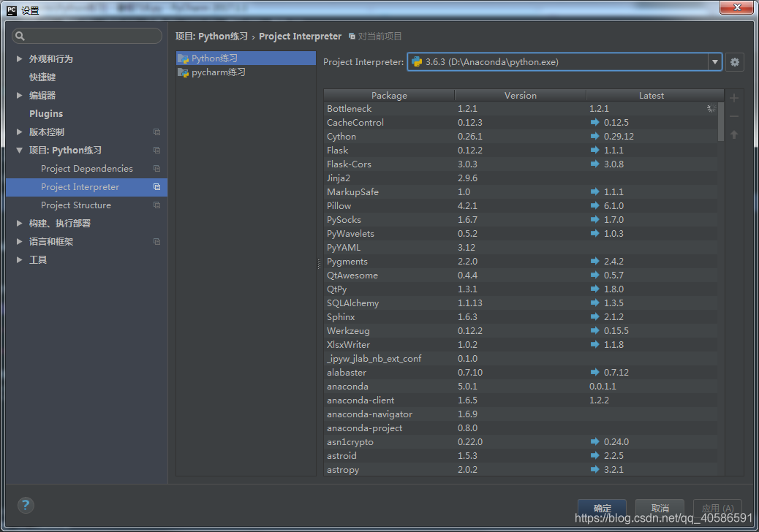The width and height of the screenshot is (759, 532).
Task: Select the XlsxWriter package row
Action: click(x=521, y=344)
